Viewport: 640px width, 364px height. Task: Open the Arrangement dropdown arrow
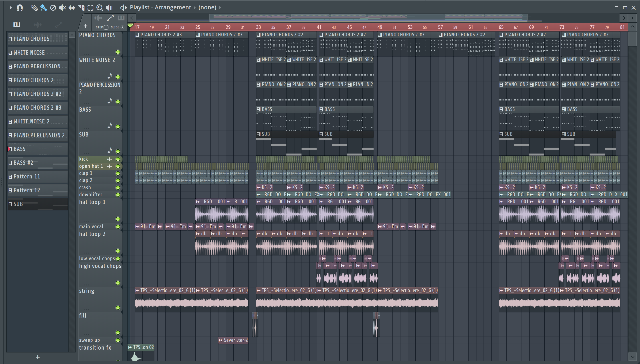pos(194,8)
